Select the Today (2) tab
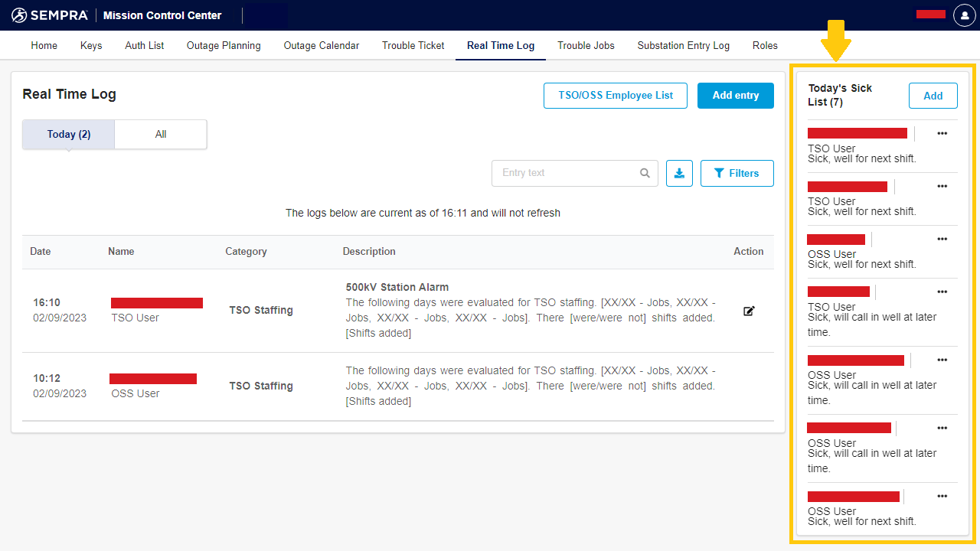The width and height of the screenshot is (980, 551). [69, 134]
